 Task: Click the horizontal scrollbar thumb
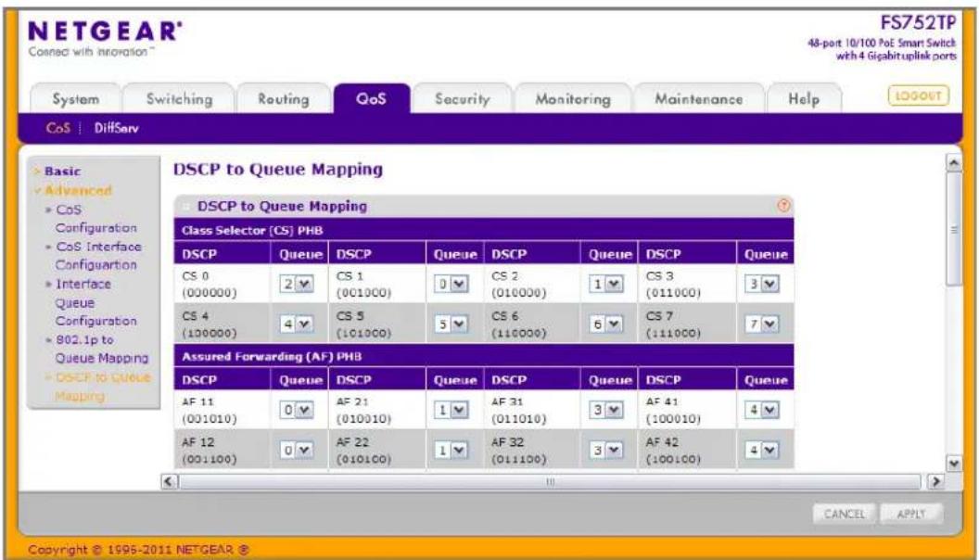coord(550,481)
